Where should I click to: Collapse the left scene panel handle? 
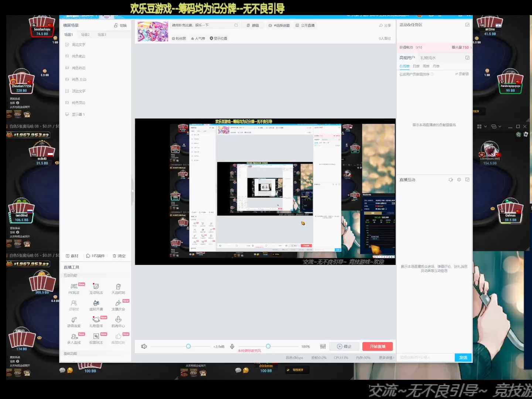coord(132,191)
